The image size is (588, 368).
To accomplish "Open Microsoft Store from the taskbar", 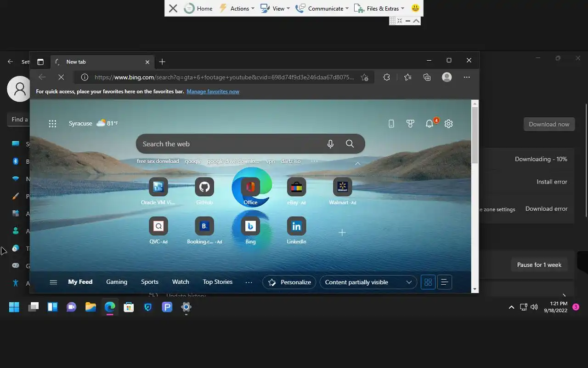I will tap(129, 307).
